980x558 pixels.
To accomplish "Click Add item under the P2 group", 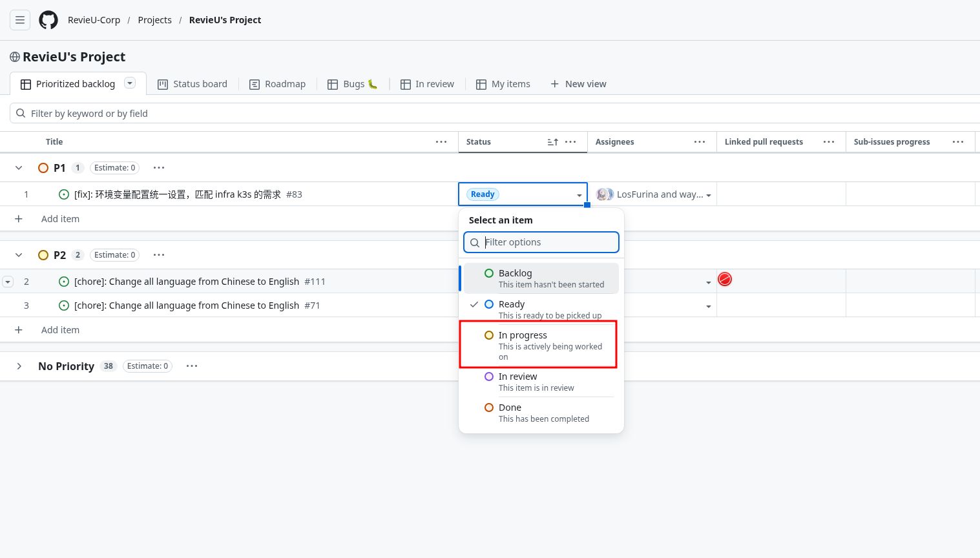I will [x=60, y=329].
